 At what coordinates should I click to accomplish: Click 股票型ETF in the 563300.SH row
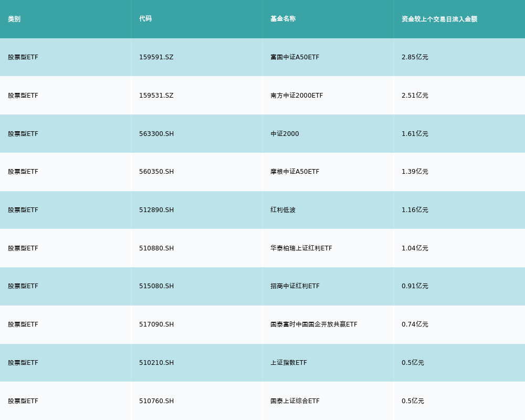tap(23, 134)
